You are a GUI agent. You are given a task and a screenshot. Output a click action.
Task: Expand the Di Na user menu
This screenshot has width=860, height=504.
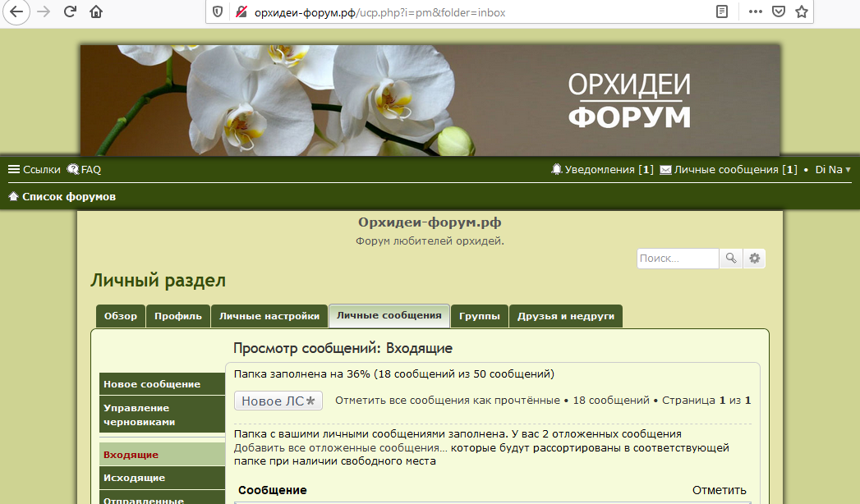pos(833,169)
